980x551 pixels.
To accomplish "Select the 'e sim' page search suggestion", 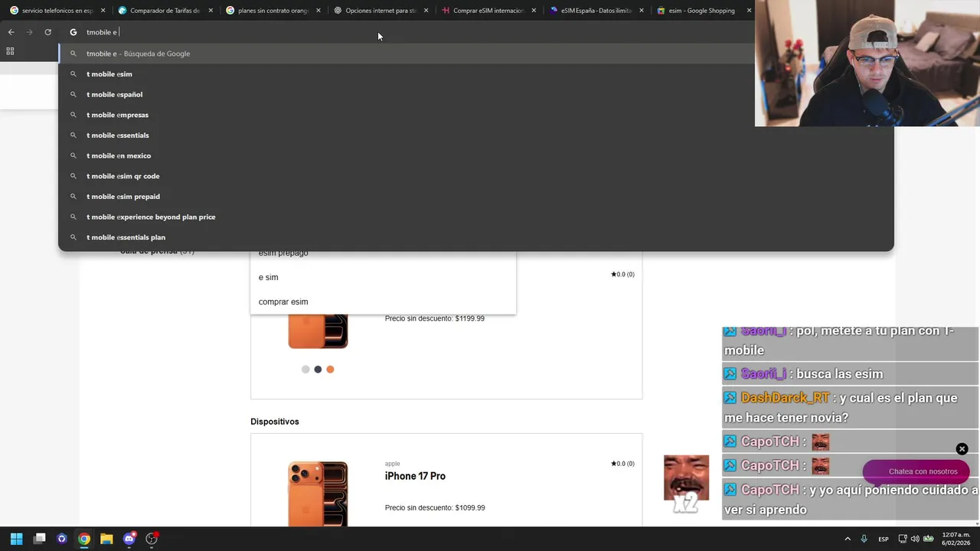I will coord(383,277).
